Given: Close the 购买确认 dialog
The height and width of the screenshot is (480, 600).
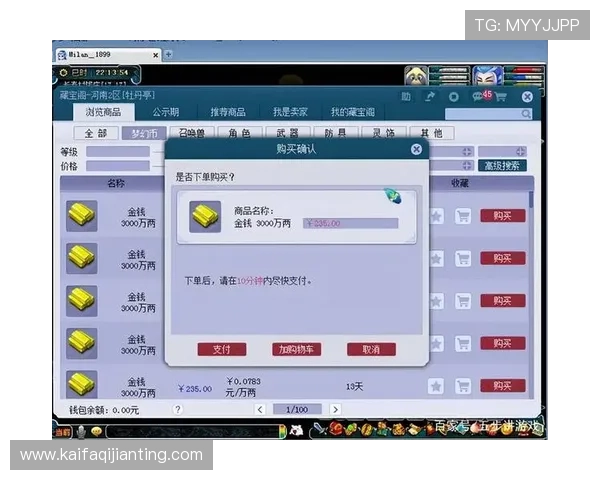Looking at the screenshot, I should (416, 149).
